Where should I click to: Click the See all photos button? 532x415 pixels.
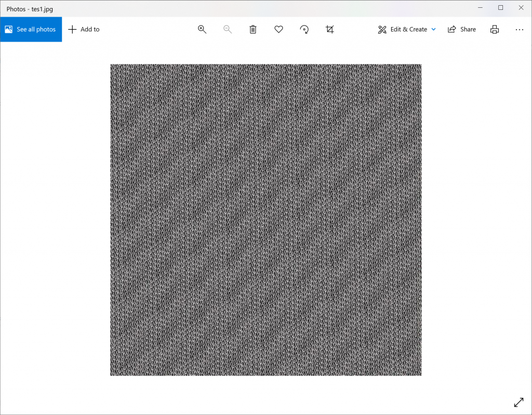31,30
